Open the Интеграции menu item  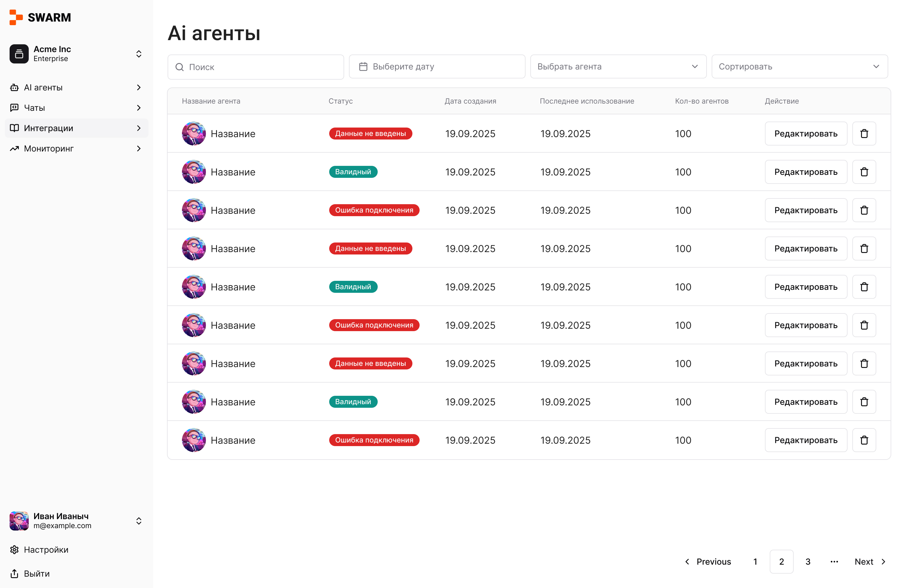[49, 128]
